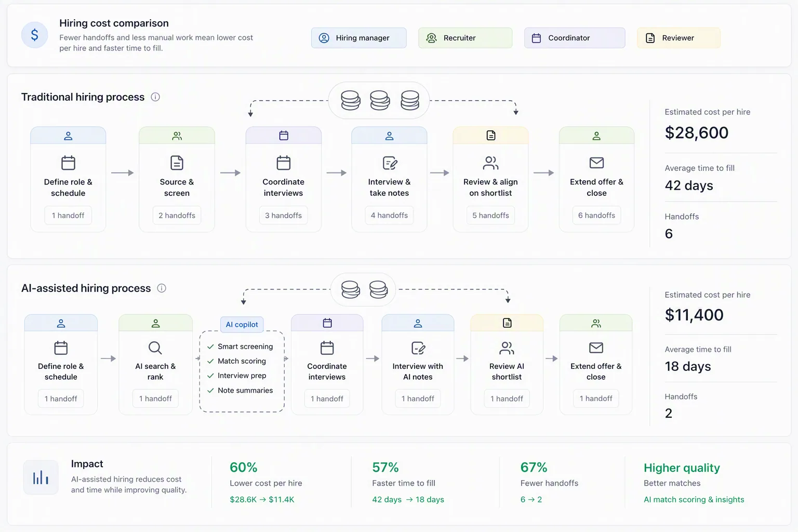Click the '60%' lower cost statistic
Viewport: 798px width, 532px height.
[244, 467]
